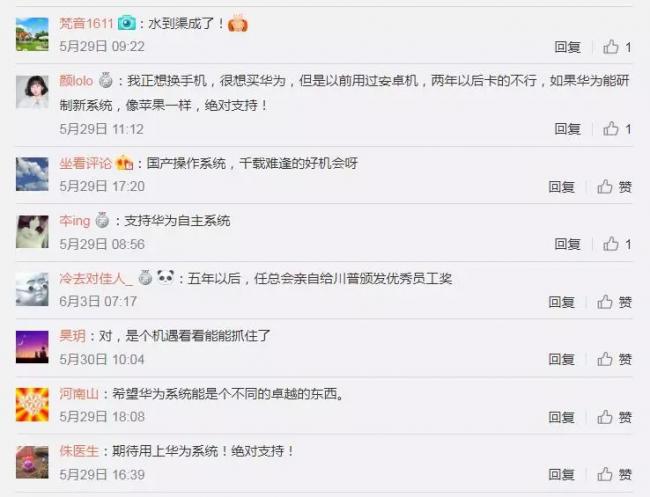Click 吴玥's sunset avatar

[32, 347]
